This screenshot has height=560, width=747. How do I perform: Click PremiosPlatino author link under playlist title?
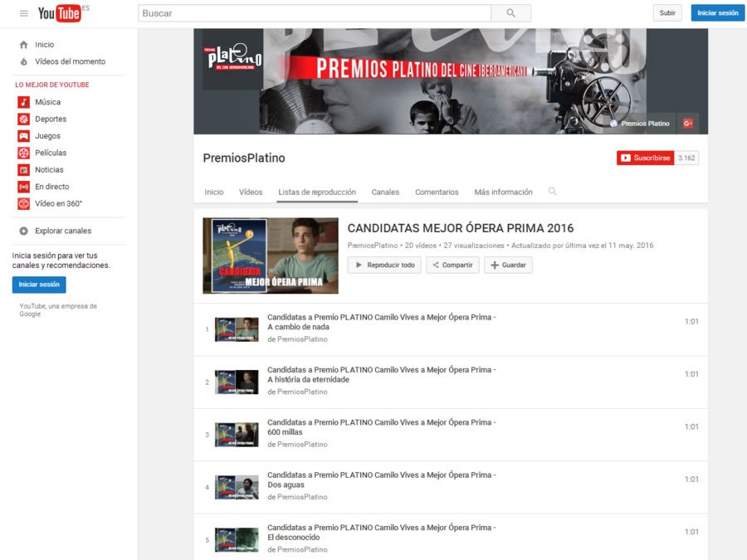click(372, 246)
